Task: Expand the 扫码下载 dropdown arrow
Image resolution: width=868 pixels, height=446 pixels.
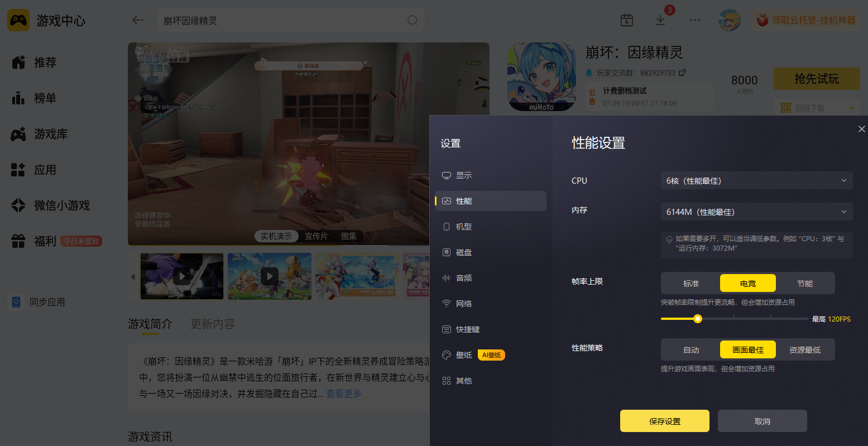Action: [x=852, y=108]
